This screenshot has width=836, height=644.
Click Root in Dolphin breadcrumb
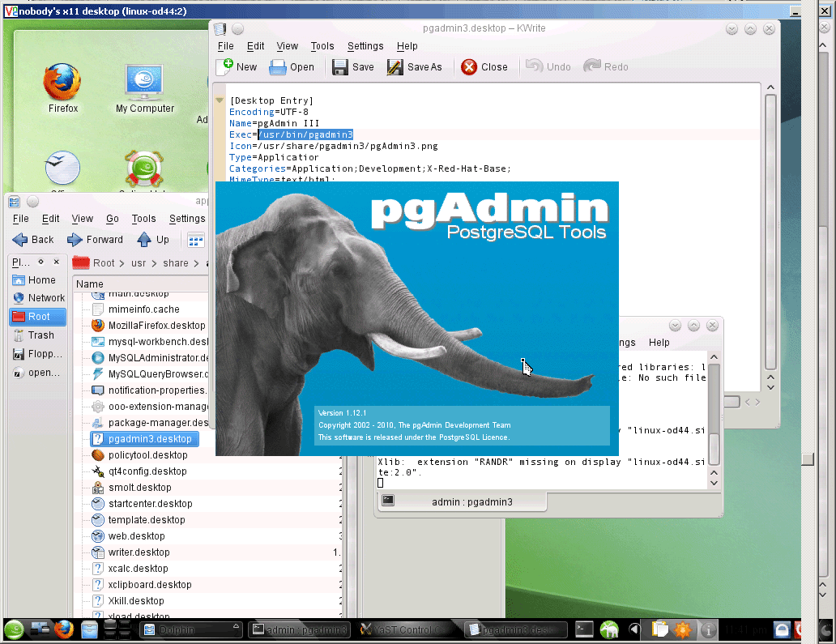tap(104, 262)
